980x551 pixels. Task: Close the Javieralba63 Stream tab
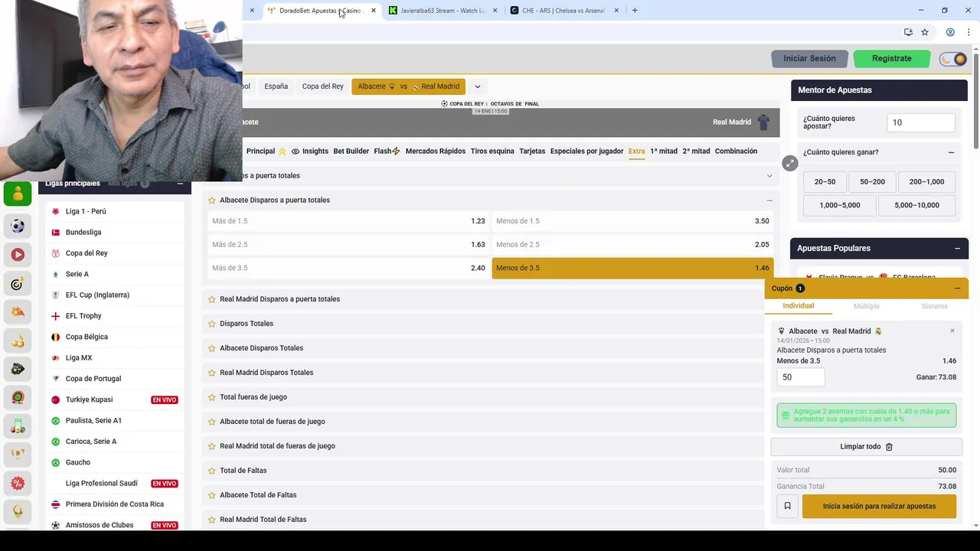click(x=495, y=10)
